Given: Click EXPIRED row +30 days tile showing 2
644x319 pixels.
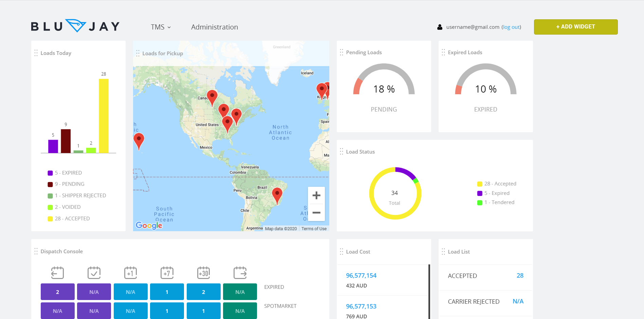Looking at the screenshot, I should click(x=204, y=292).
